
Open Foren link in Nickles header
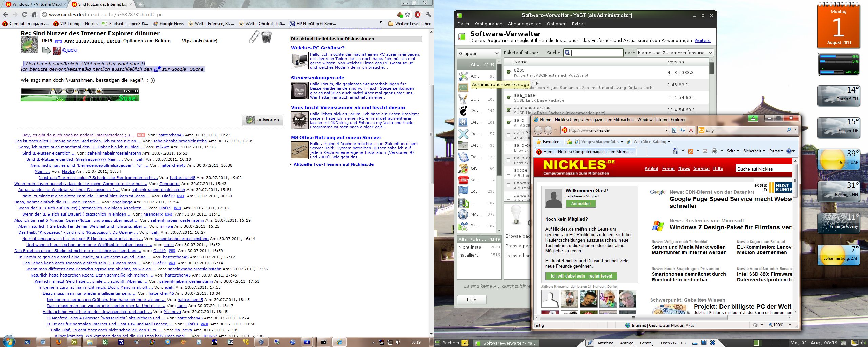point(668,168)
